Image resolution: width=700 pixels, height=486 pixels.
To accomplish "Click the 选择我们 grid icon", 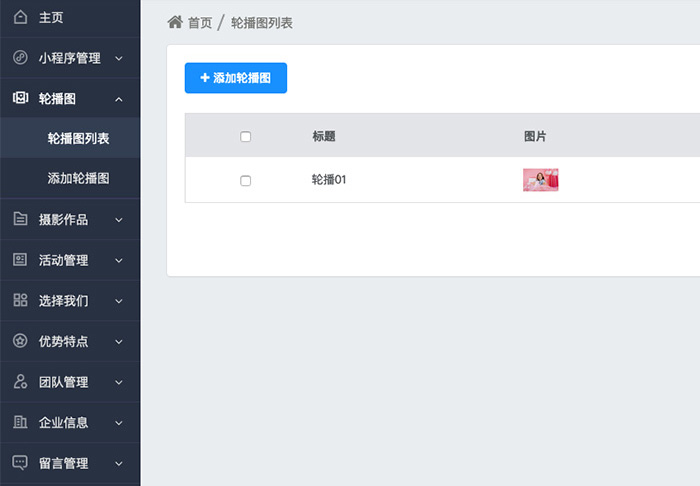I will [20, 300].
